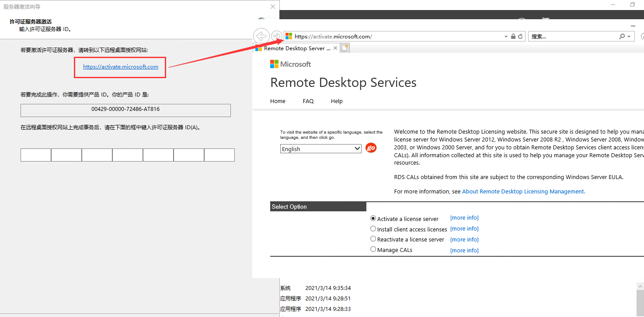Image resolution: width=644 pixels, height=317 pixels.
Task: Click the first license server ID box
Action: (36, 155)
